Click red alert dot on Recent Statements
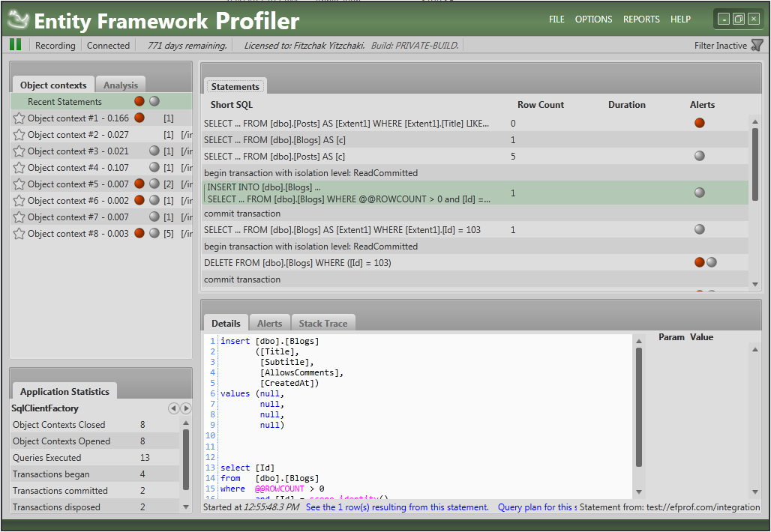 pos(139,101)
